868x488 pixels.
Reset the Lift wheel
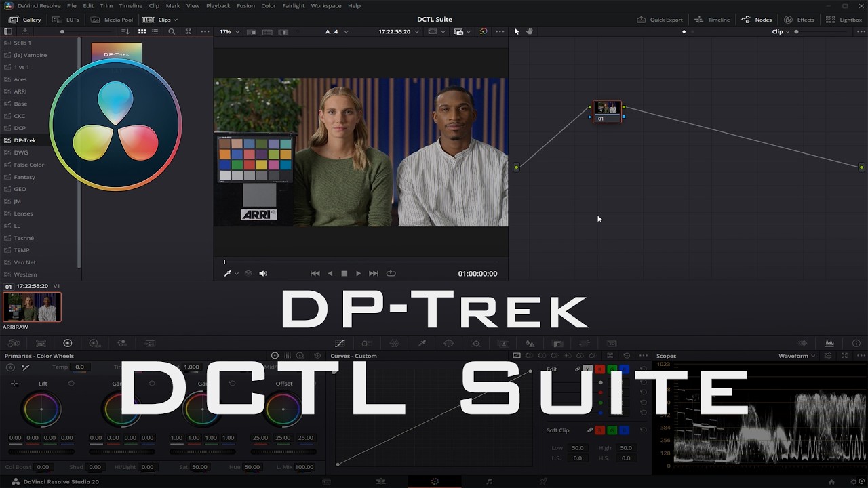[x=71, y=384]
